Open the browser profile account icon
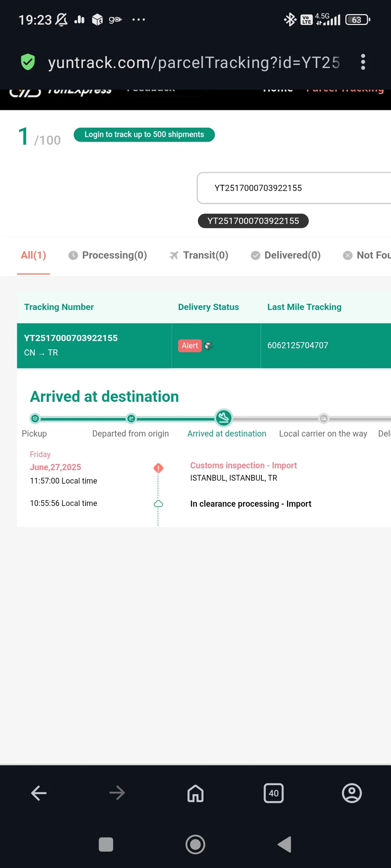 pyautogui.click(x=352, y=793)
